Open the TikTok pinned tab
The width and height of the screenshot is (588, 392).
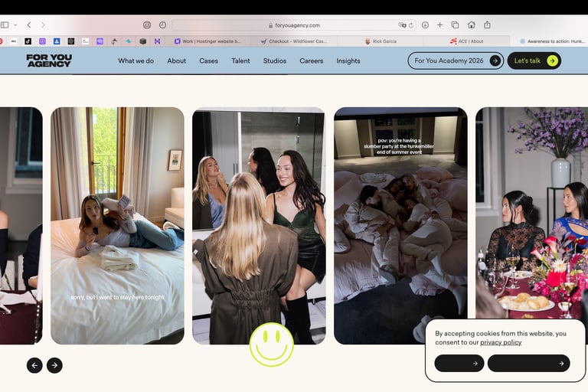point(28,41)
